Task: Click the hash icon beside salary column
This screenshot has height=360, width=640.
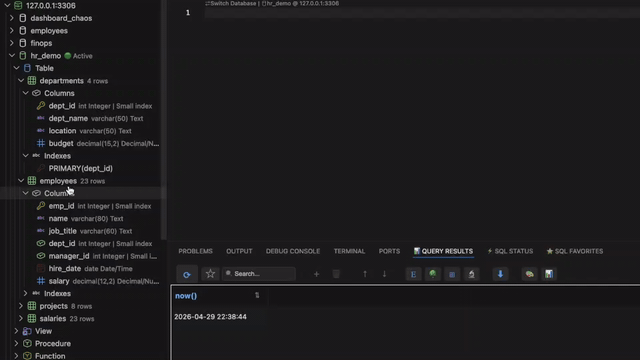Action: (41, 281)
